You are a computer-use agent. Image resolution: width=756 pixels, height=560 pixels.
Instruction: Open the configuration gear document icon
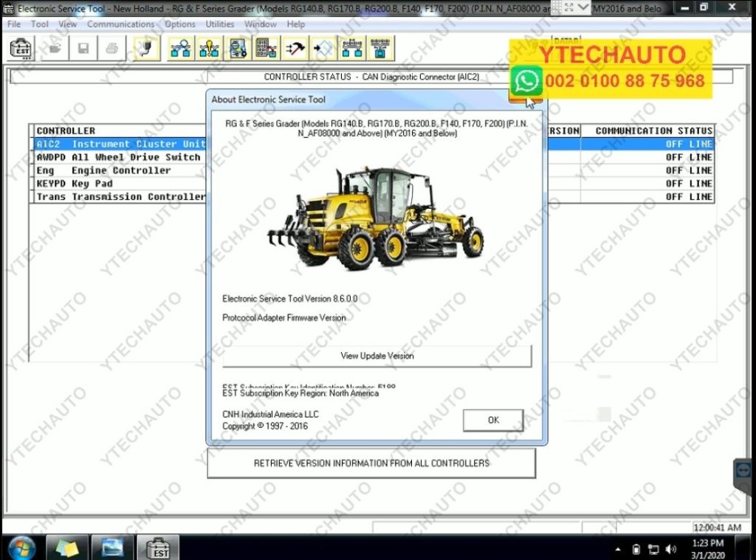click(x=238, y=48)
